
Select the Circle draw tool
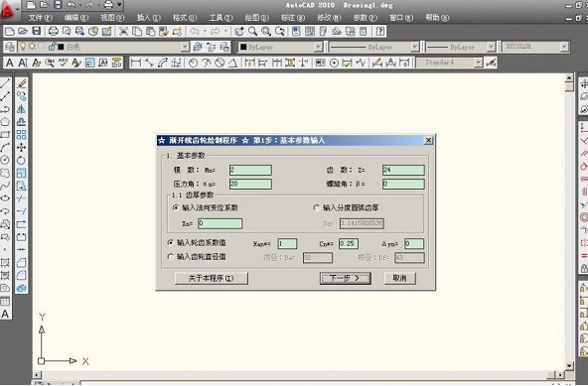(5, 160)
